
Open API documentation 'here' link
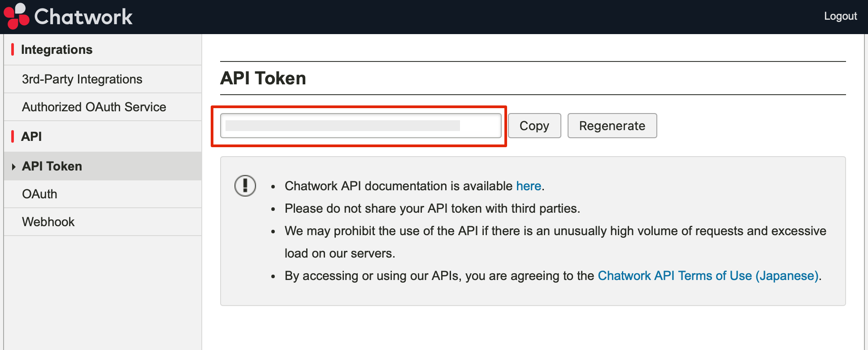[529, 186]
